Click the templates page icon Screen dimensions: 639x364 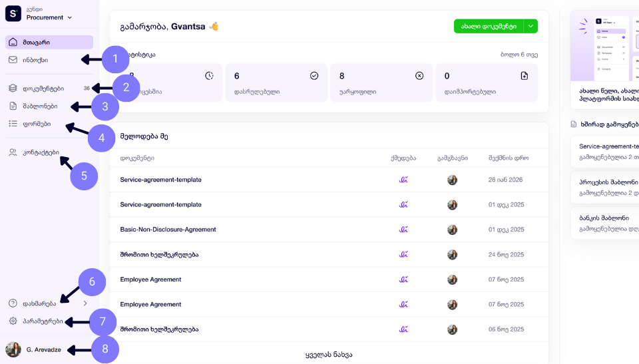point(13,106)
